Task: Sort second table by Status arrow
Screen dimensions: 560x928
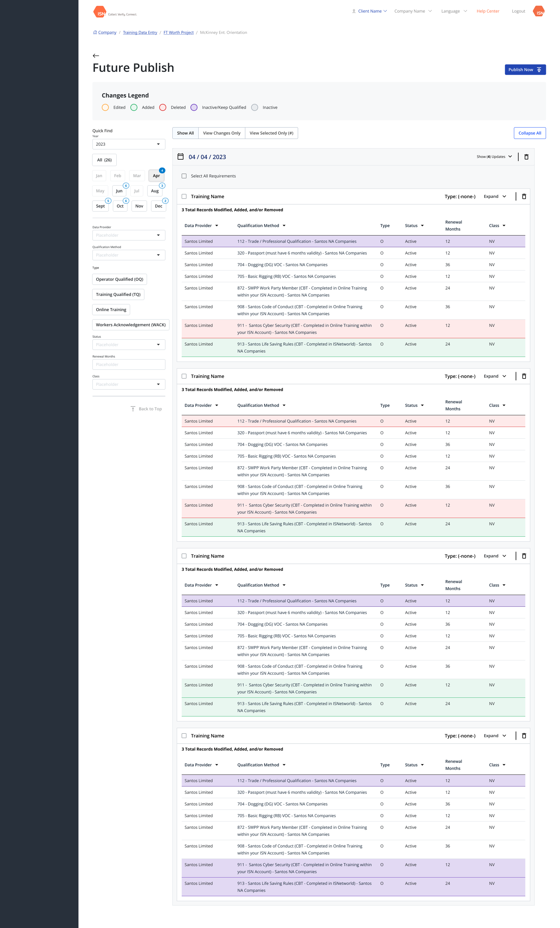Action: [422, 405]
